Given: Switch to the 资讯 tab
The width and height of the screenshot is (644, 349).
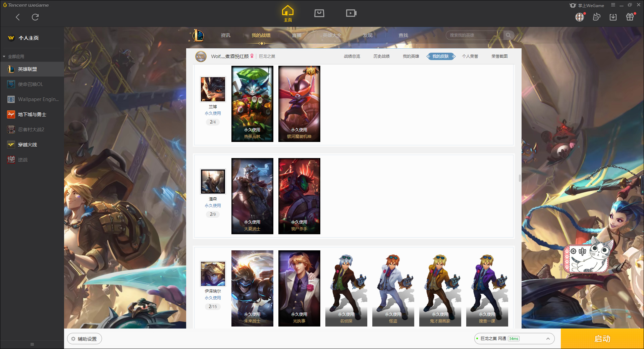Looking at the screenshot, I should tap(225, 35).
